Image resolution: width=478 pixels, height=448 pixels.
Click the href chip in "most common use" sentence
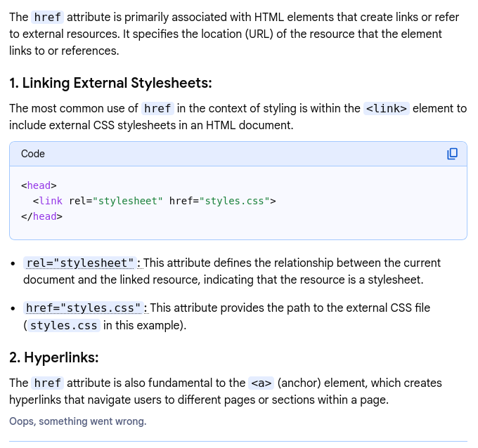(157, 108)
